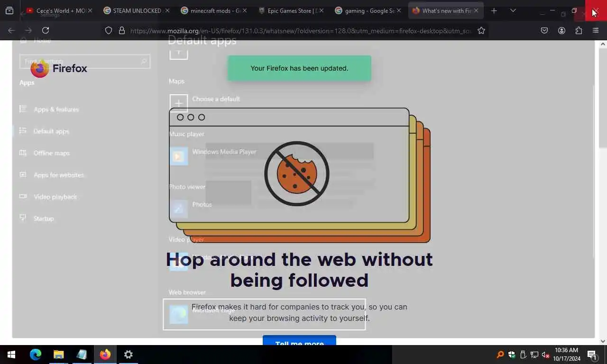Screen dimensions: 607x364
Task: Click the scrollbar down arrow
Action: point(603,341)
